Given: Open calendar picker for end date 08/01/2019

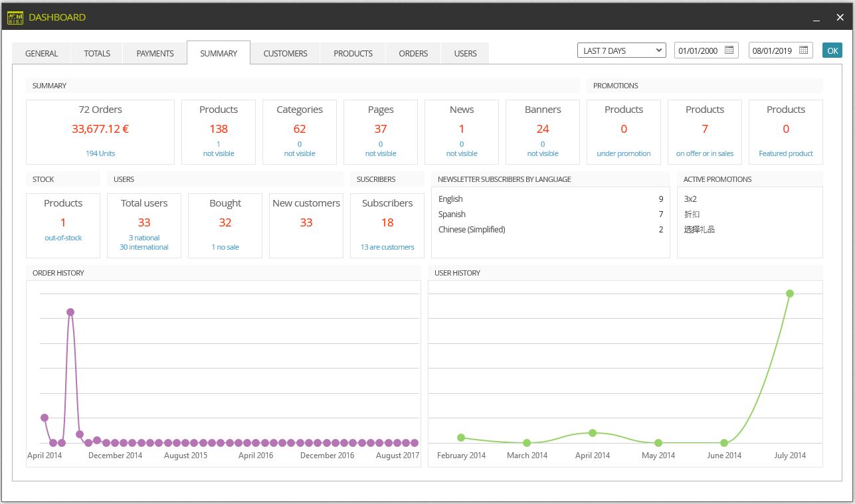Looking at the screenshot, I should 803,50.
